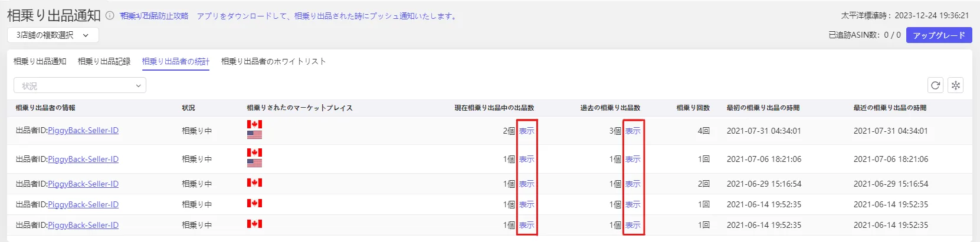Click Canada flag in the 2021-07-06 row
The height and width of the screenshot is (242, 980).
pos(254,153)
